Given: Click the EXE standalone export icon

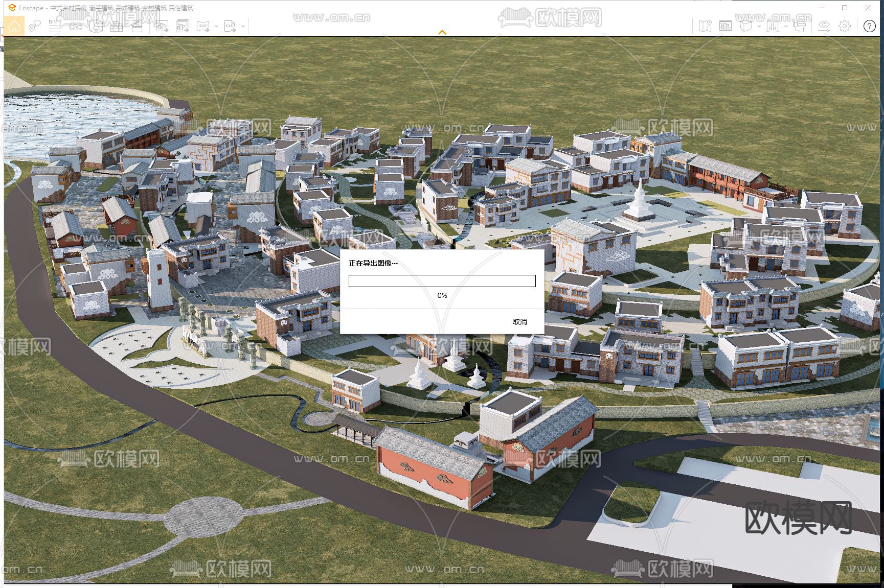Looking at the screenshot, I should coord(230,26).
